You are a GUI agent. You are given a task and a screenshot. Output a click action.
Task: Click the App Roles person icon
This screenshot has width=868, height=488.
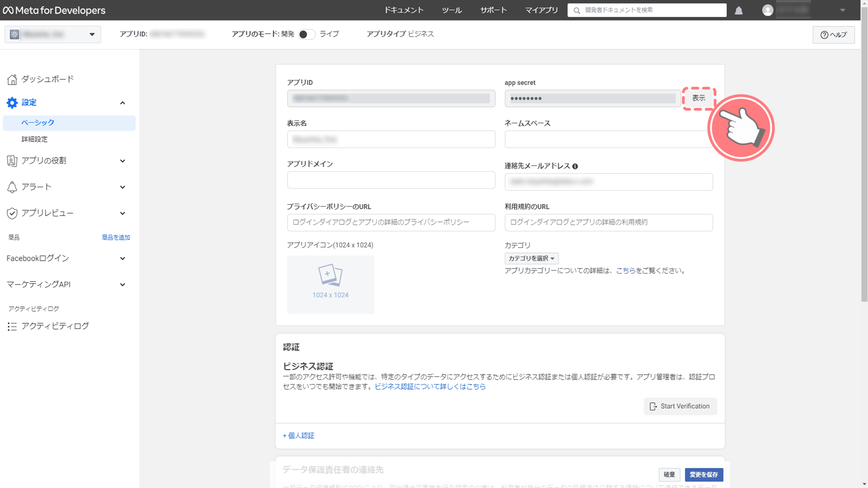12,161
